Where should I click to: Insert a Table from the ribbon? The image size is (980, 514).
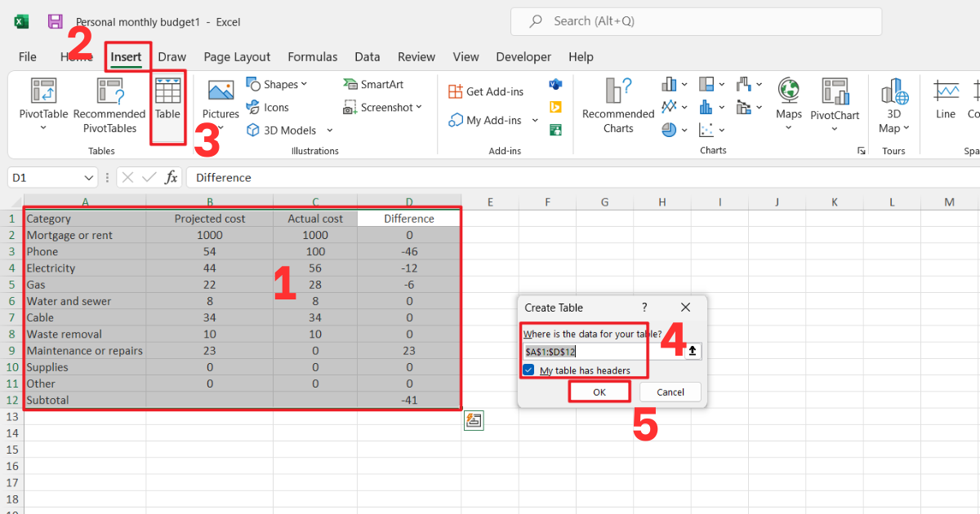click(167, 100)
